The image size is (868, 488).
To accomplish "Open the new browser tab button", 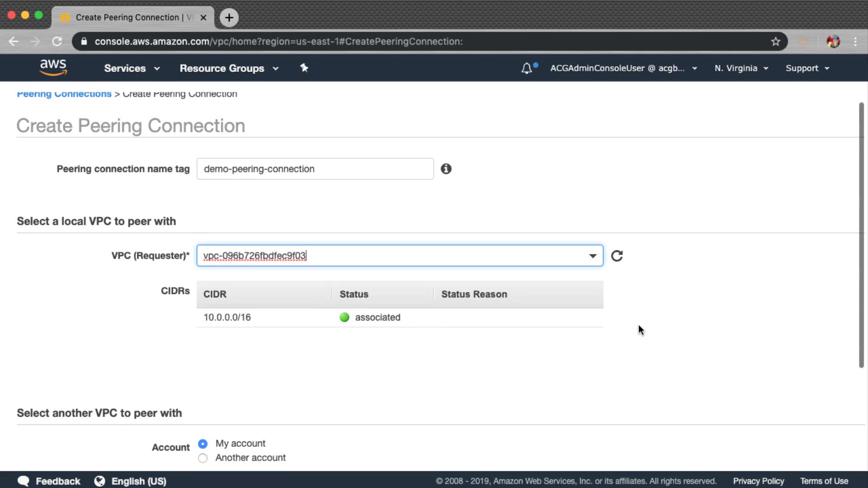I will 229,18.
